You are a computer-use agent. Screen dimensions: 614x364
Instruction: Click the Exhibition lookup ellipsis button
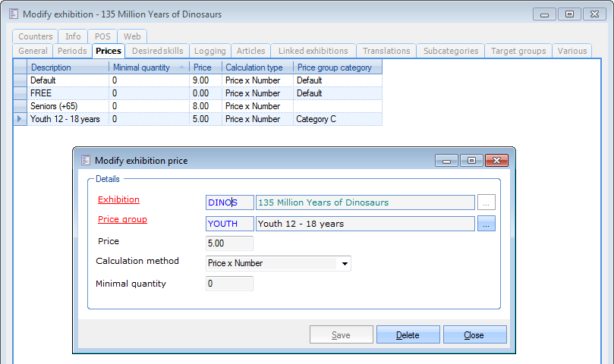[486, 202]
